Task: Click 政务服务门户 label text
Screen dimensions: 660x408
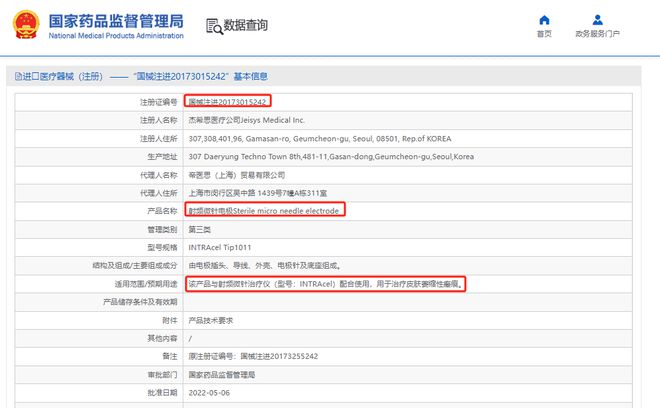Action: (x=597, y=34)
